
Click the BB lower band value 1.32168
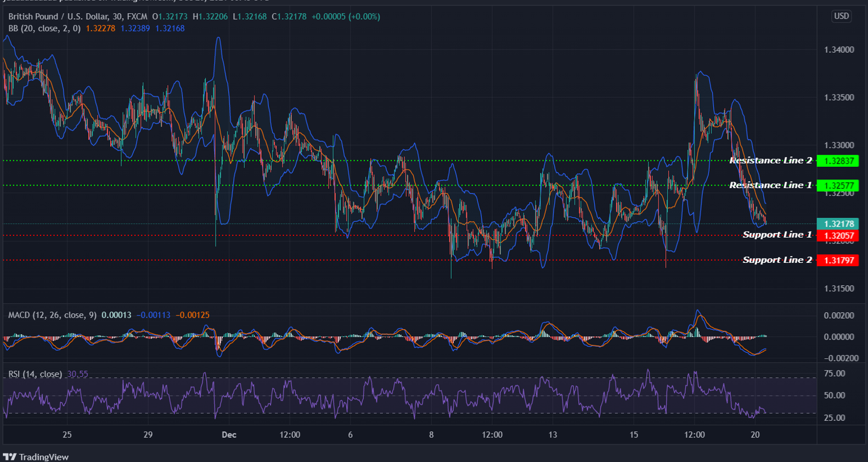tap(170, 28)
